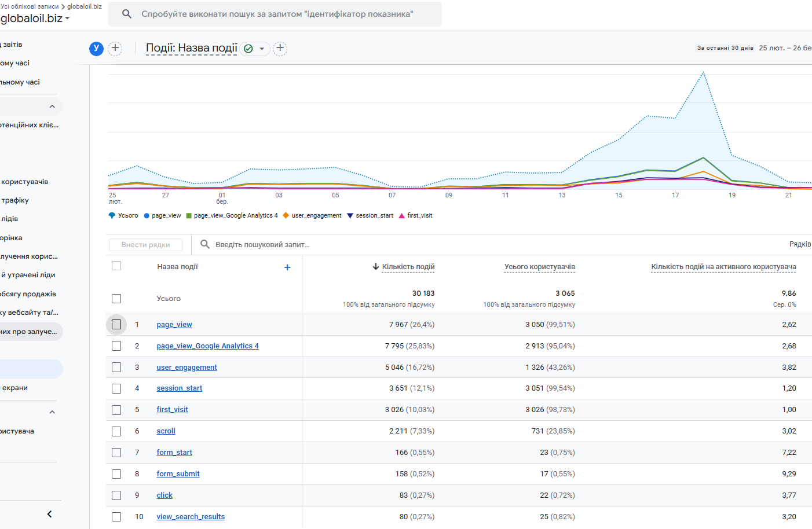Image resolution: width=812 pixels, height=529 pixels.
Task: Select the екрани sidebar menu item
Action: coord(15,388)
